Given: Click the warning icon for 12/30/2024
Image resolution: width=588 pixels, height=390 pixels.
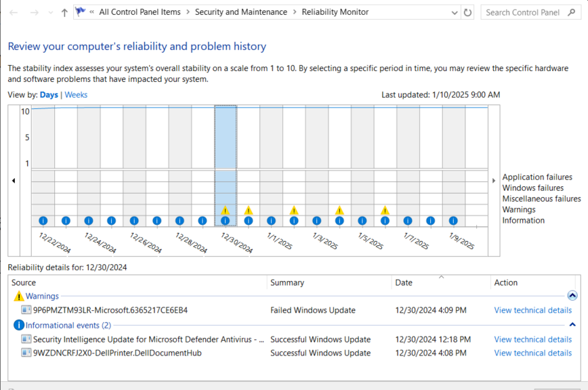Looking at the screenshot, I should tap(225, 210).
